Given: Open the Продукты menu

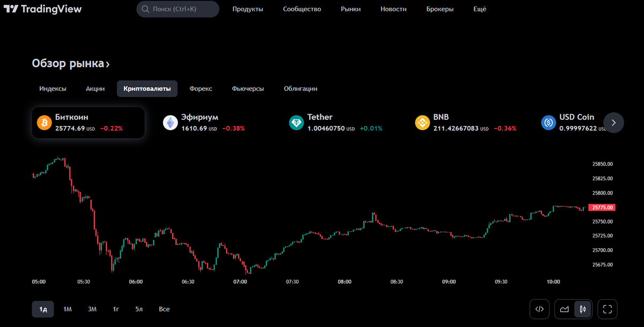Looking at the screenshot, I should click(248, 9).
